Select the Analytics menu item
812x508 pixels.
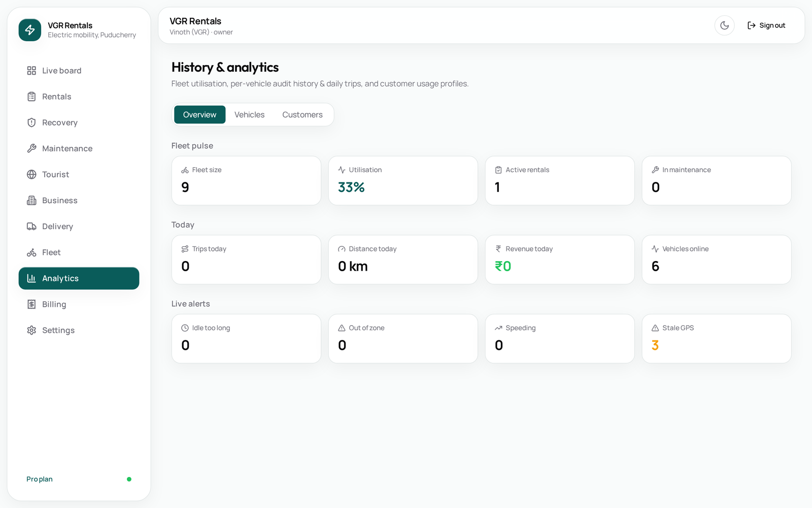pos(79,278)
